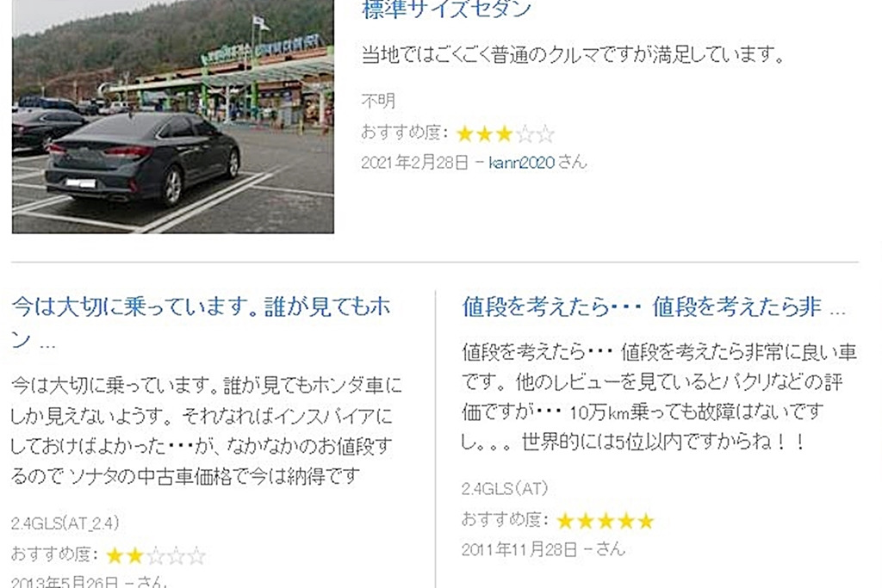
Task: Click the 2011年11月28日 review date
Action: (x=519, y=549)
